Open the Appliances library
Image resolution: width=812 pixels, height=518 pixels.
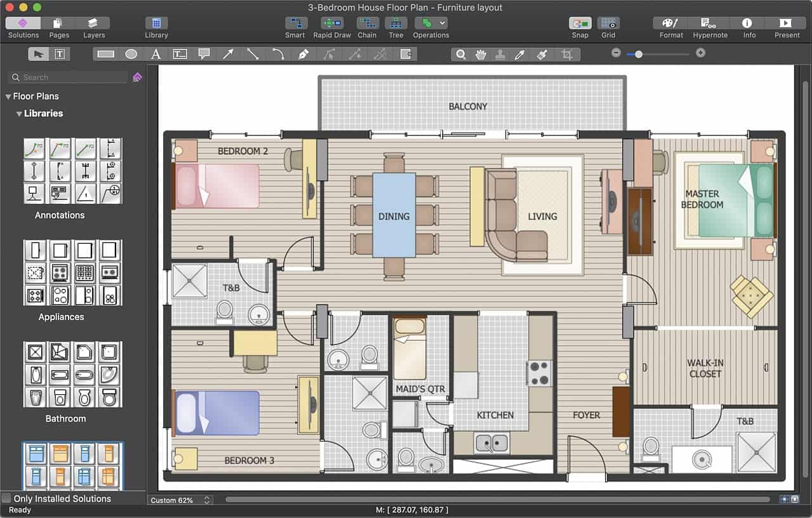click(x=72, y=273)
